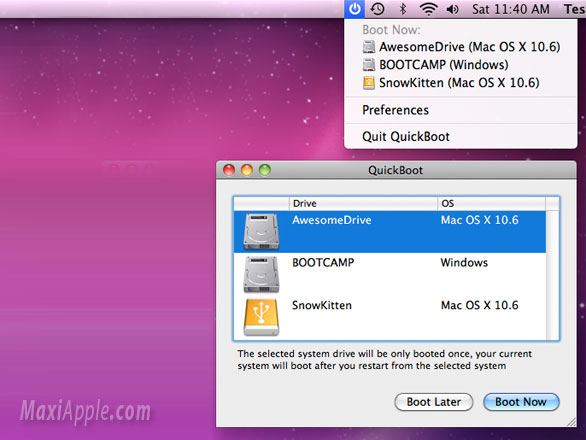
Task: Click the SnowKitten drive name in table
Action: coord(322,305)
